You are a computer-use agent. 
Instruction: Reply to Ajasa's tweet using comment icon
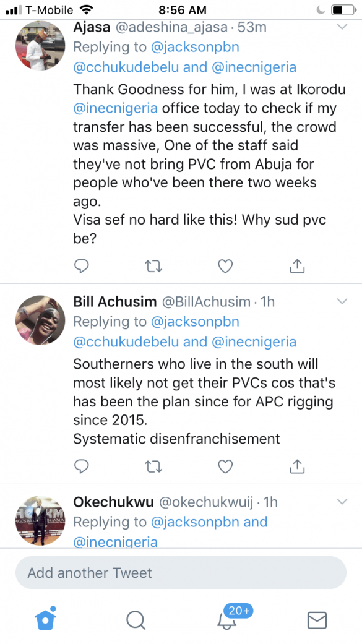(81, 266)
